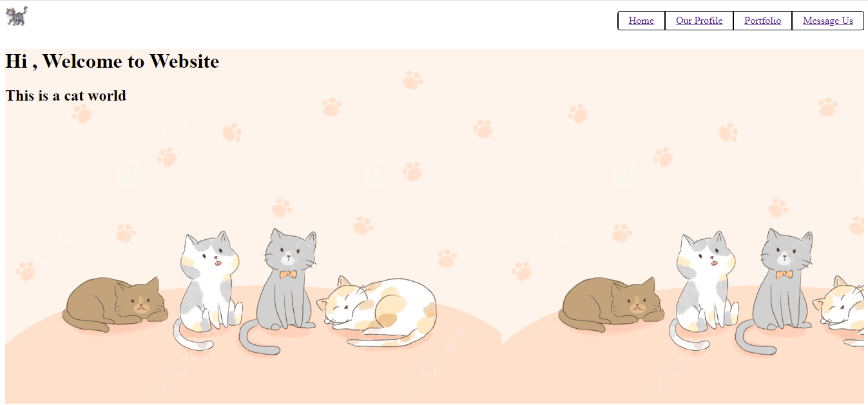Go to Our Profile page
The width and height of the screenshot is (868, 405).
coord(699,21)
